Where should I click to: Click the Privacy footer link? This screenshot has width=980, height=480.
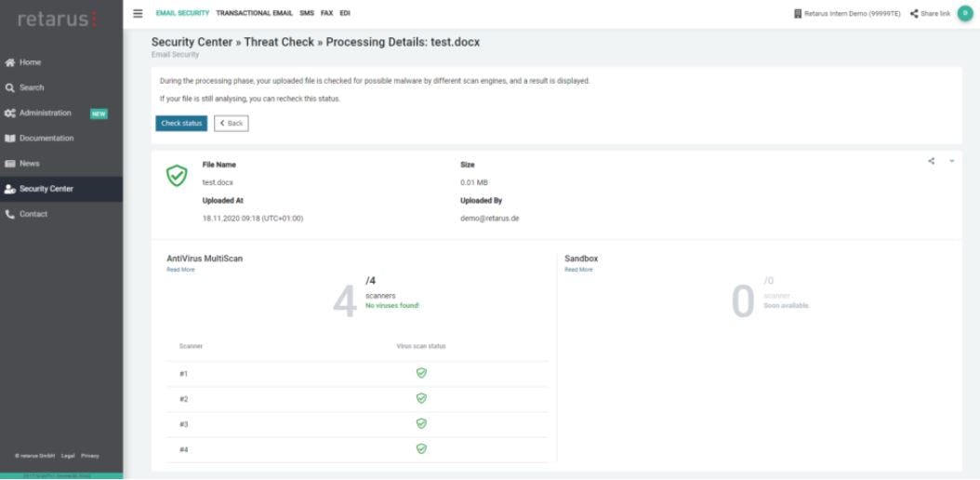[89, 456]
